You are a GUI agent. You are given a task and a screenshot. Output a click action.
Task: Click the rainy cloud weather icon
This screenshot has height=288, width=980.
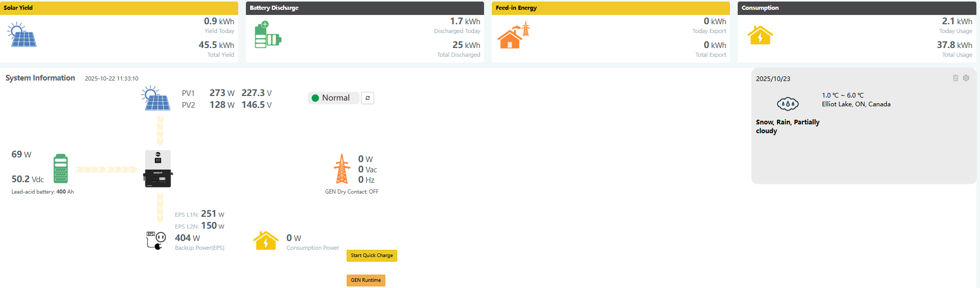[x=787, y=104]
